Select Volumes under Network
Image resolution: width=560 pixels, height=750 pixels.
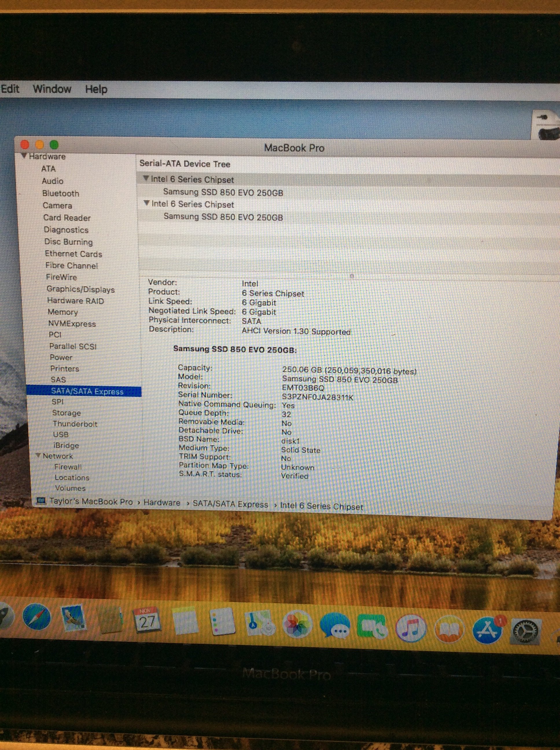tap(70, 488)
